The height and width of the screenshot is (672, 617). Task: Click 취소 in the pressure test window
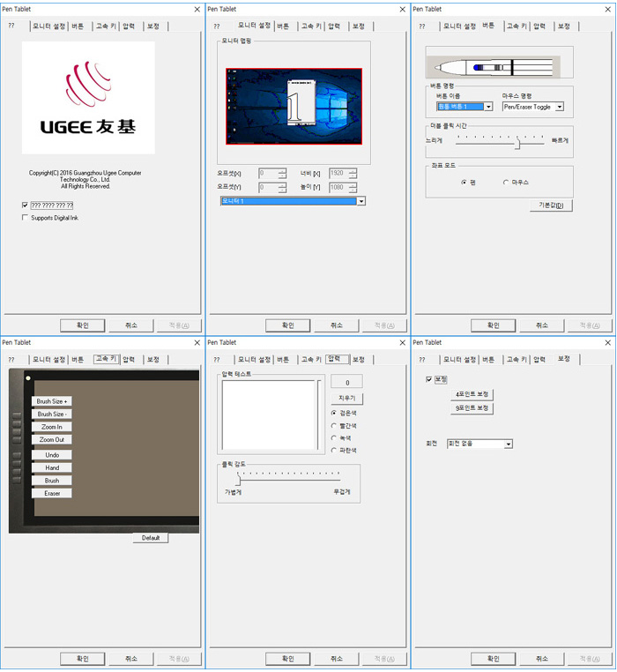click(x=337, y=659)
